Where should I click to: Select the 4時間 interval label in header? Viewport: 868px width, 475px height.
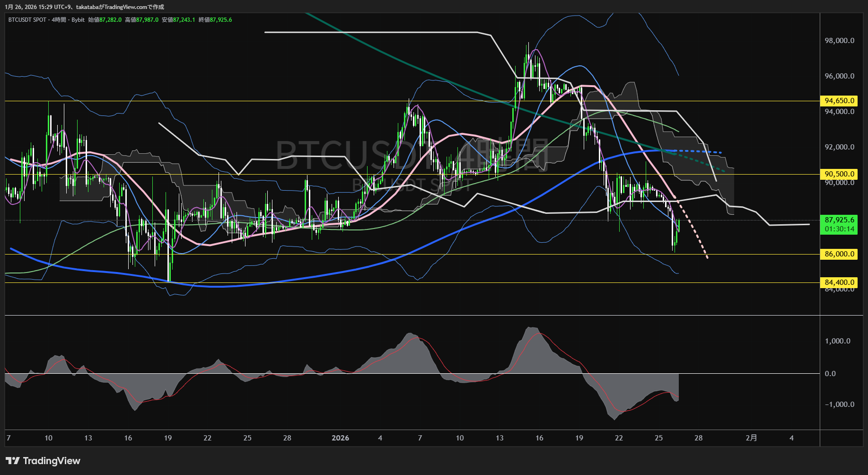pyautogui.click(x=59, y=20)
